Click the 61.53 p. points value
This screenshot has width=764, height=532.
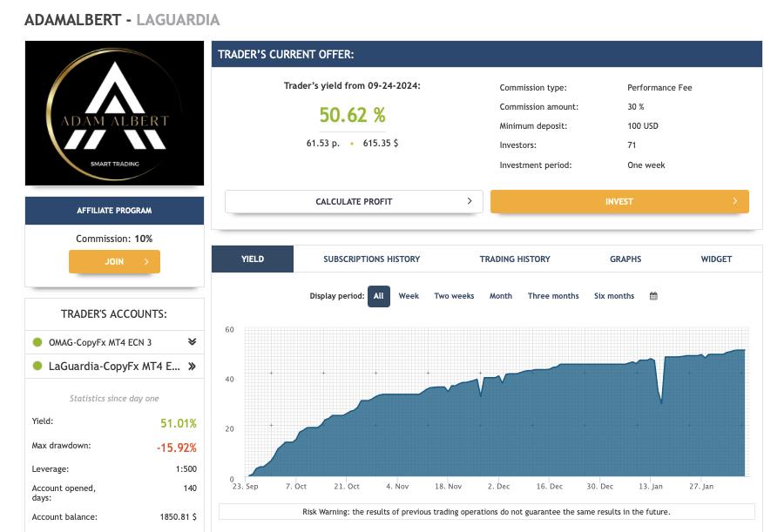[x=322, y=143]
